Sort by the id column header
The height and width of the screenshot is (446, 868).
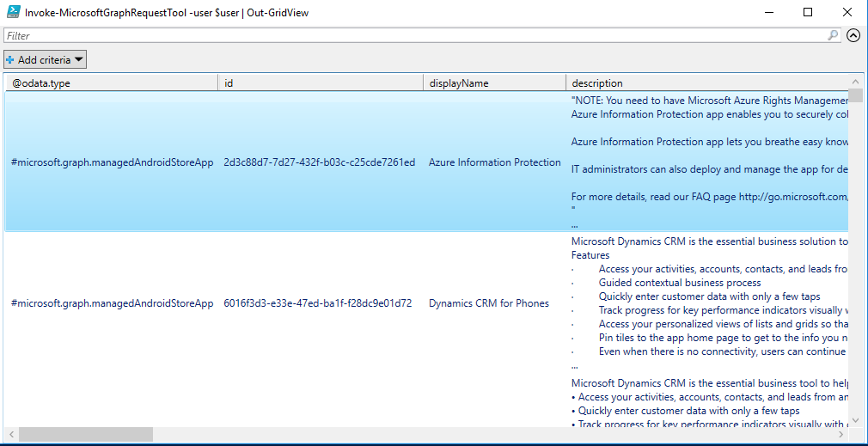point(321,83)
